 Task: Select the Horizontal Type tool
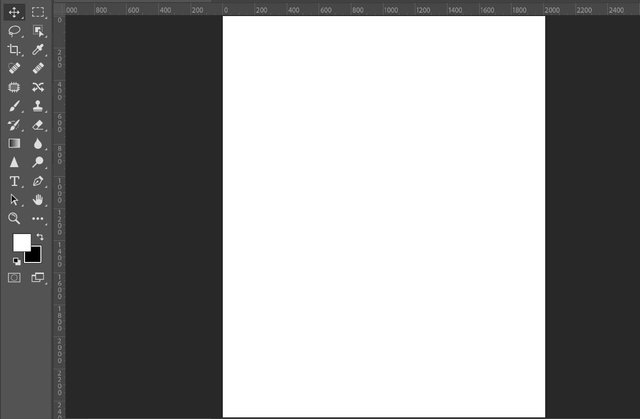tap(14, 181)
